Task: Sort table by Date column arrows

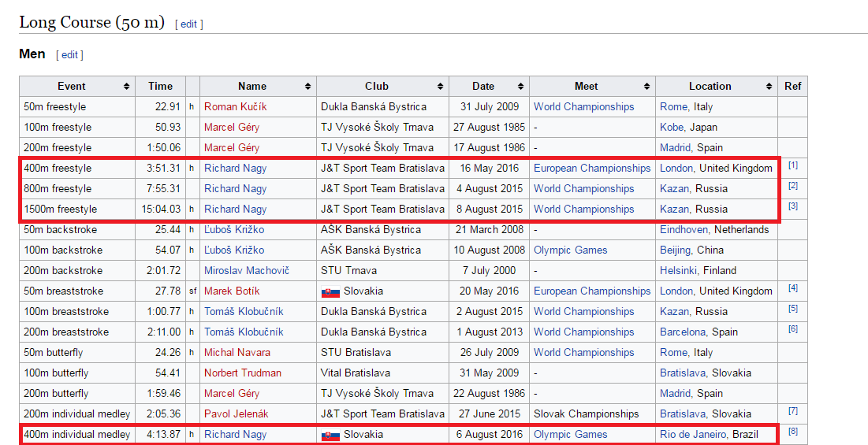Action: 520,86
